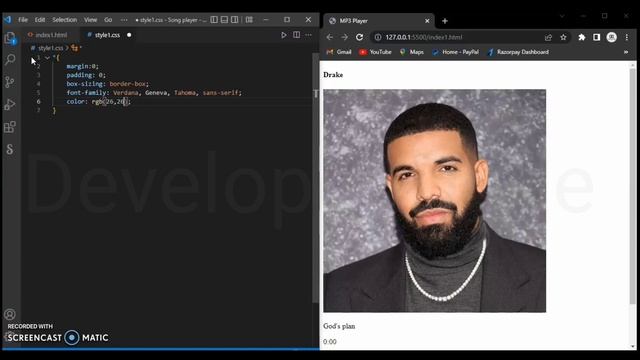640x360 pixels.
Task: Open the Run and Debug view
Action: point(10,104)
